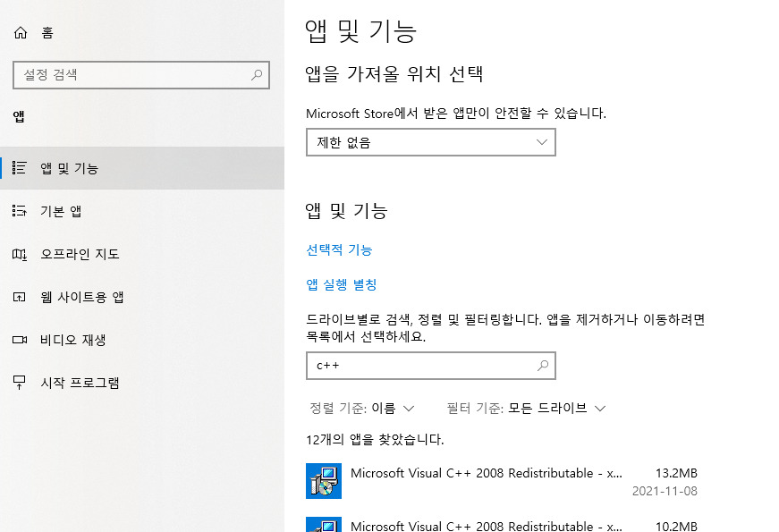This screenshot has width=779, height=532.
Task: Click the 10.2MB size value
Action: [x=676, y=526]
